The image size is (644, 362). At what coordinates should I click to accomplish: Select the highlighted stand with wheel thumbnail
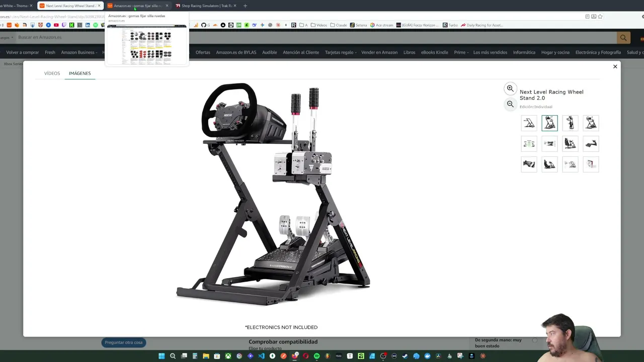tap(549, 123)
